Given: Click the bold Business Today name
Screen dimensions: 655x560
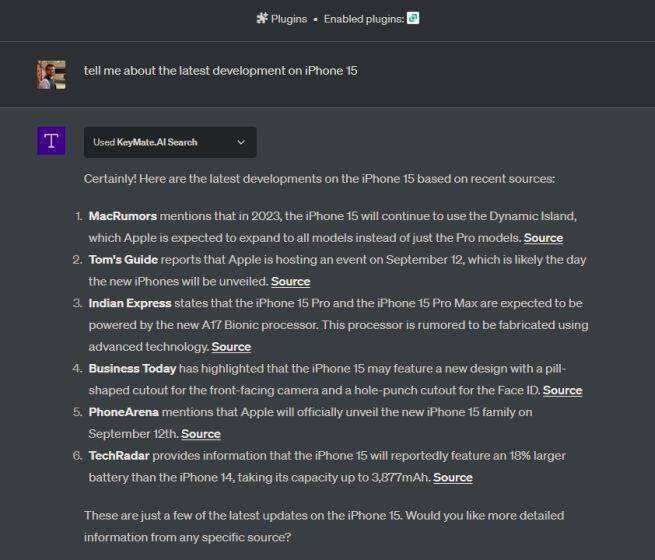Looking at the screenshot, I should (132, 368).
